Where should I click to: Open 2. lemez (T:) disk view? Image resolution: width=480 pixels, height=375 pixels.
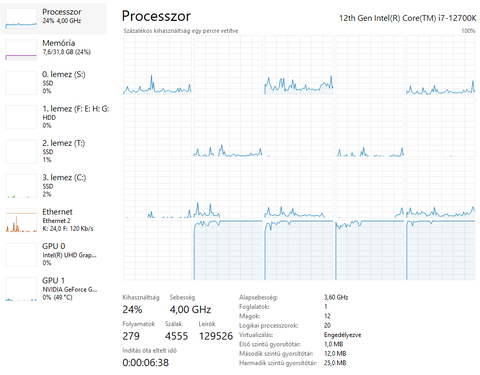[x=54, y=151]
